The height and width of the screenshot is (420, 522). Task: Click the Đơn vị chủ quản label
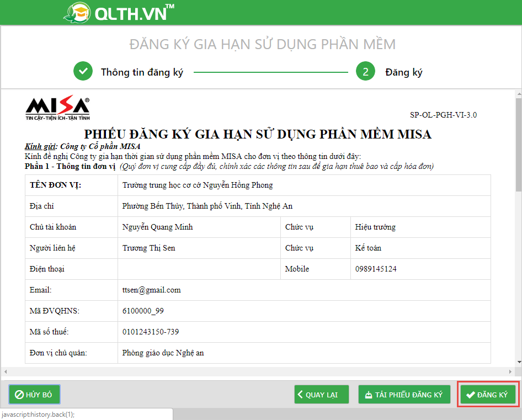point(58,353)
